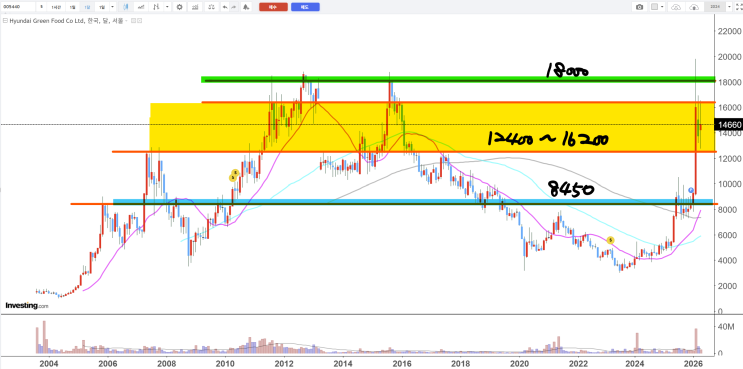Expand the bar style dropdown arrow
Image resolution: width=743 pixels, height=369 pixels.
tap(167, 7)
